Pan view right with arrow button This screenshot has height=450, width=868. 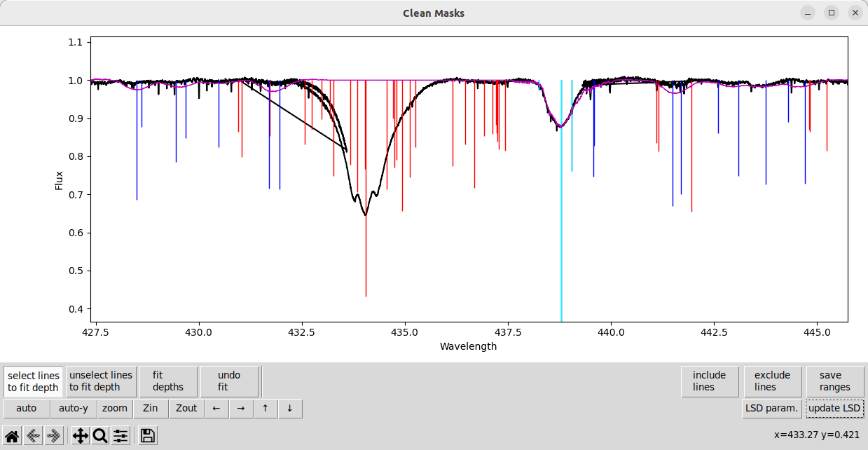[x=241, y=408]
